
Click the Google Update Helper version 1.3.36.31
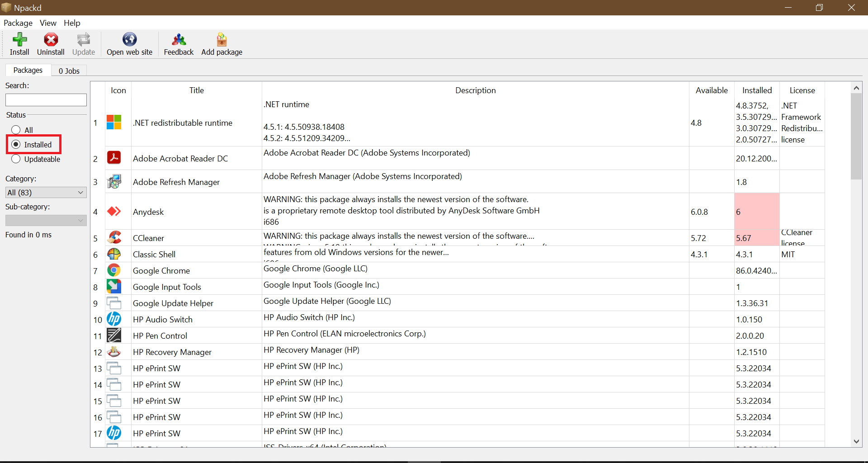point(757,303)
